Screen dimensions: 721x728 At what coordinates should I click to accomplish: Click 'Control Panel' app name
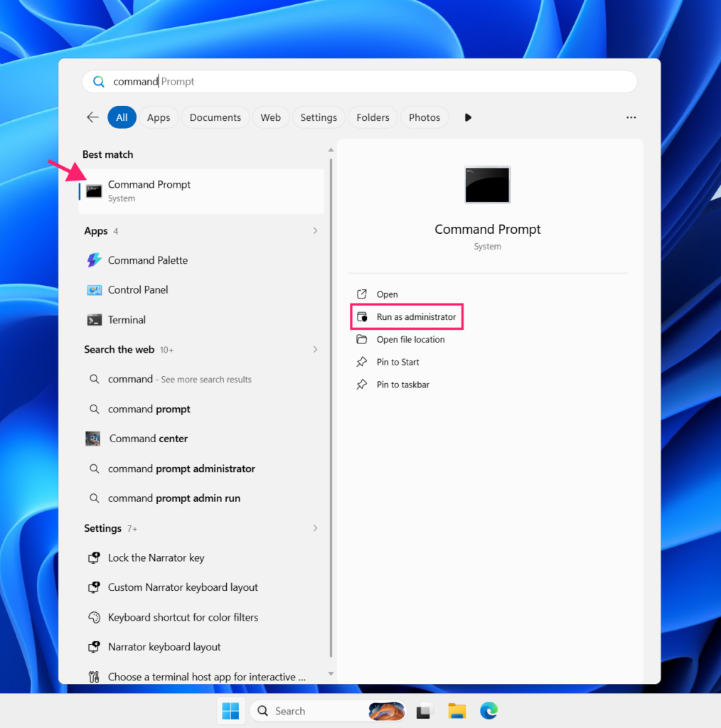138,290
